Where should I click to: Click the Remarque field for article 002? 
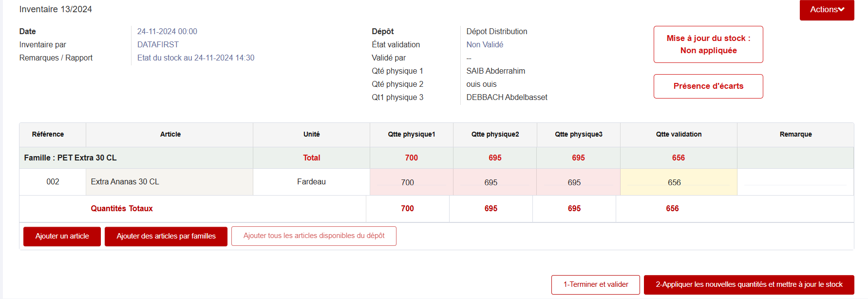pyautogui.click(x=795, y=182)
